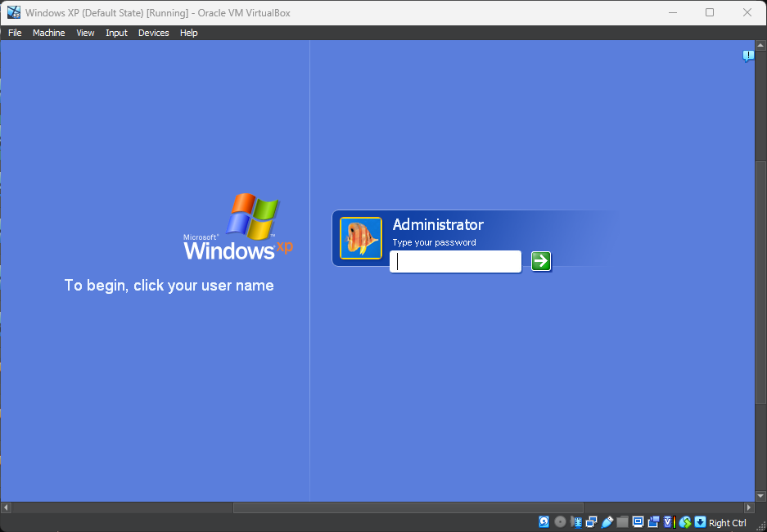Click the display settings status icon
The height and width of the screenshot is (532, 767).
[x=638, y=521]
